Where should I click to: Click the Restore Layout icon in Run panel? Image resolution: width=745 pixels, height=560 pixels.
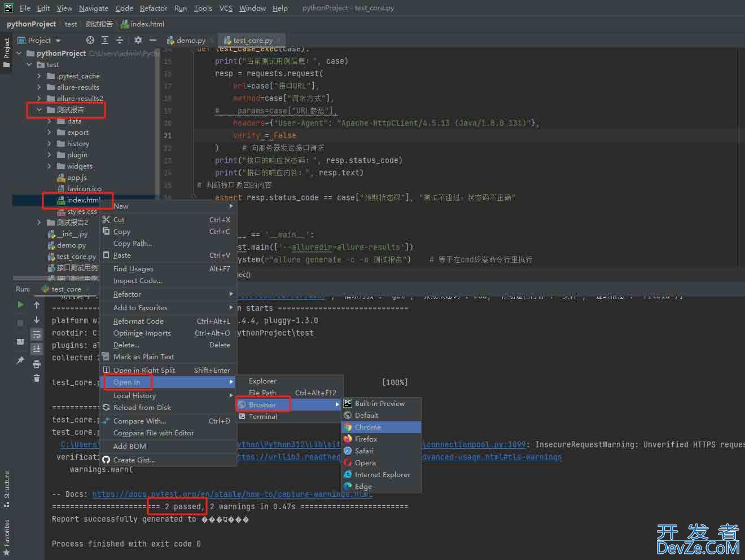pos(20,342)
